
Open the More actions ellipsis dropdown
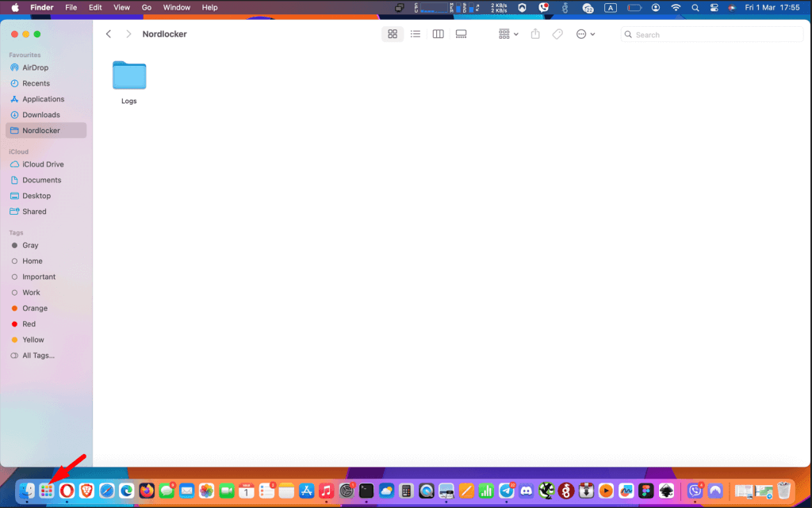585,34
